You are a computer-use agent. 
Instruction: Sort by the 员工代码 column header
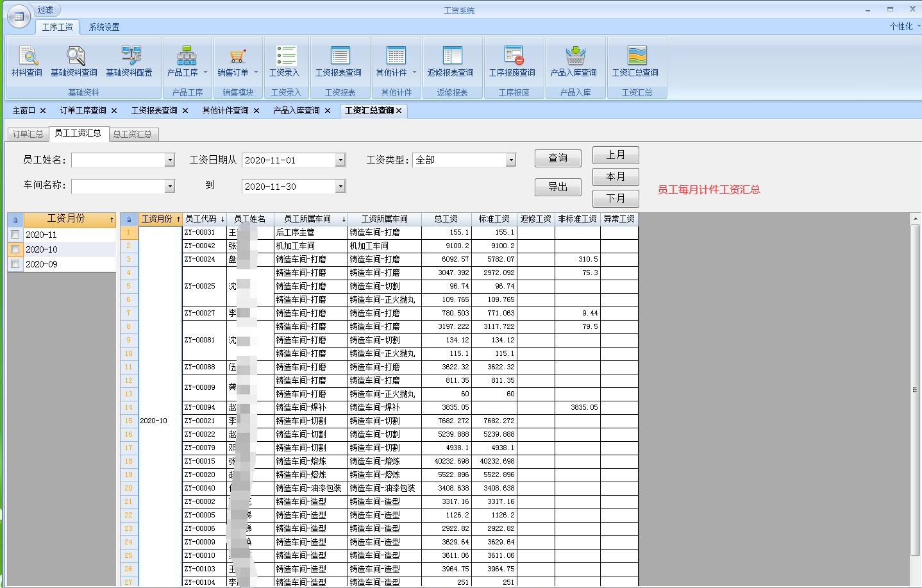[x=205, y=219]
